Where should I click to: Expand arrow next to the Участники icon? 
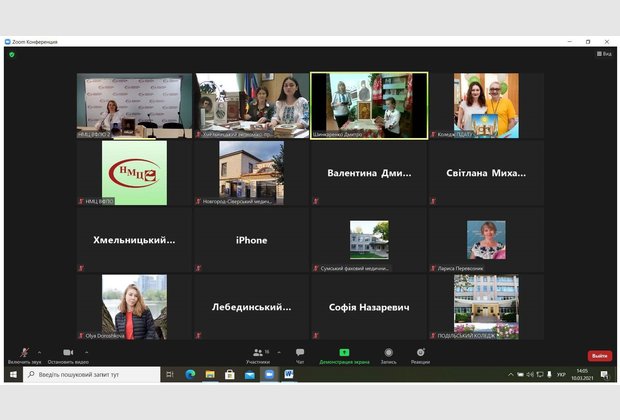[277, 351]
